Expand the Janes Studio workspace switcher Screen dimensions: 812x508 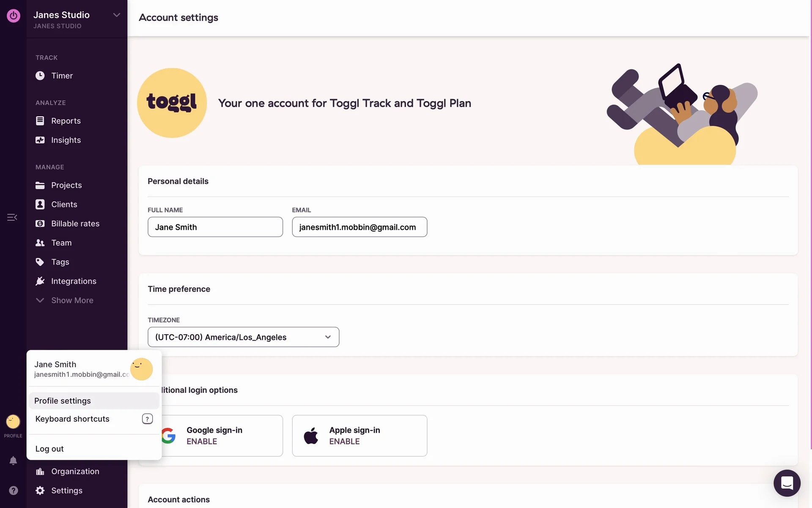click(x=116, y=15)
